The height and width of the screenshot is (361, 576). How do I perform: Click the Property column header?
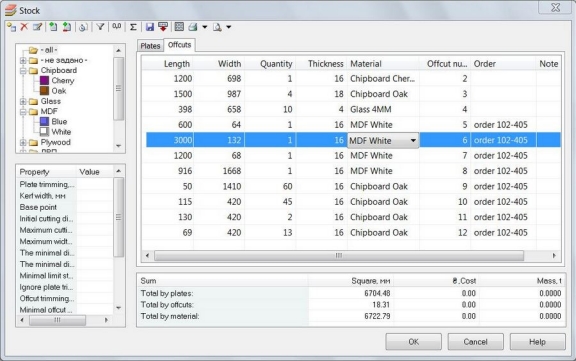pyautogui.click(x=46, y=172)
